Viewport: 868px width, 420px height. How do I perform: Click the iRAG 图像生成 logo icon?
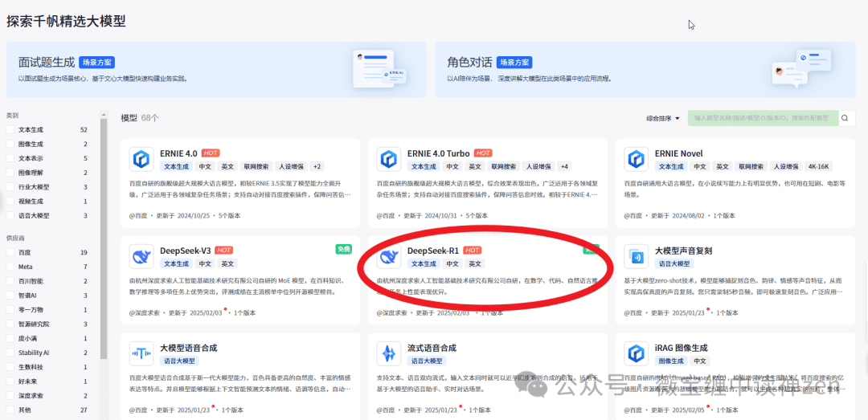pyautogui.click(x=636, y=353)
